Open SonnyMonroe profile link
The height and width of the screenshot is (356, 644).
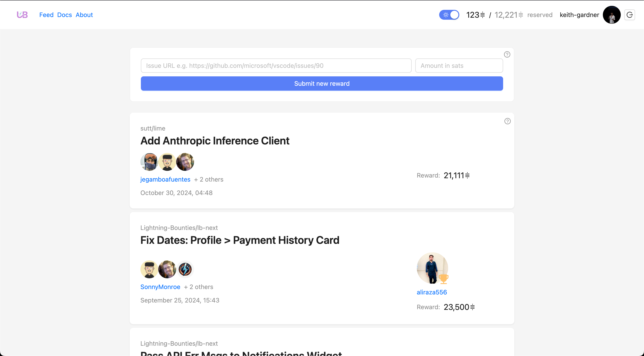[x=160, y=287]
